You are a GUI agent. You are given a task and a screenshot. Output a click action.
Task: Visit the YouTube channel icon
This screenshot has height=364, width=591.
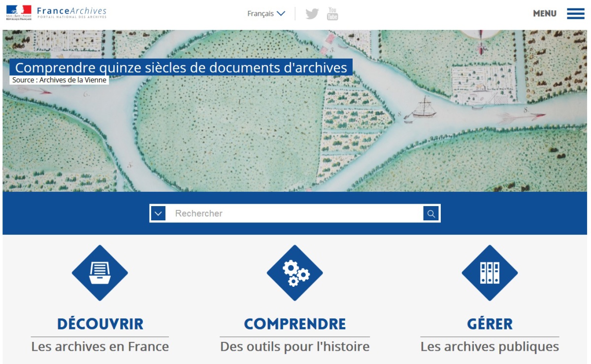point(332,14)
